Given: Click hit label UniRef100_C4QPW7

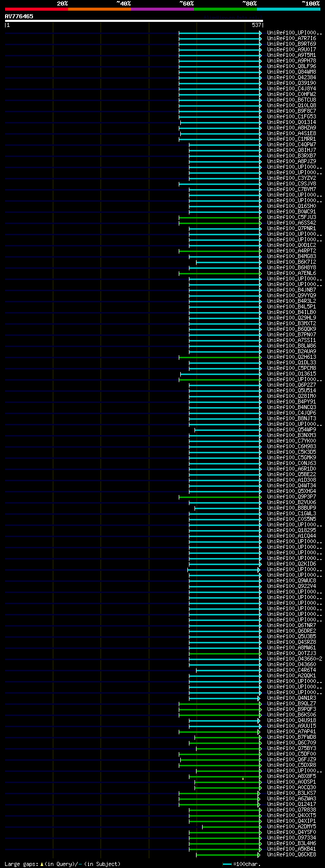Looking at the screenshot, I should [x=291, y=144].
